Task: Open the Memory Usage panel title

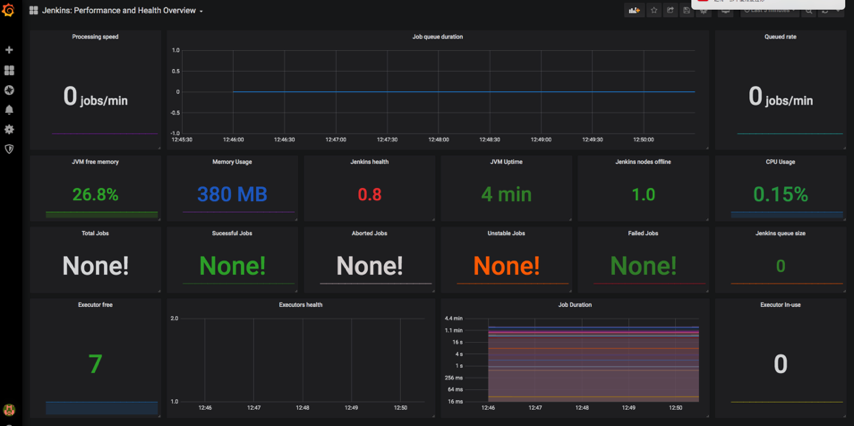Action: 232,162
